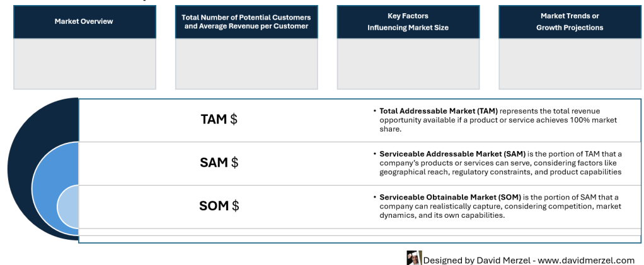Select the light blue innermost semicircle shape
Screen dimensions: 644x265
[x=68, y=206]
